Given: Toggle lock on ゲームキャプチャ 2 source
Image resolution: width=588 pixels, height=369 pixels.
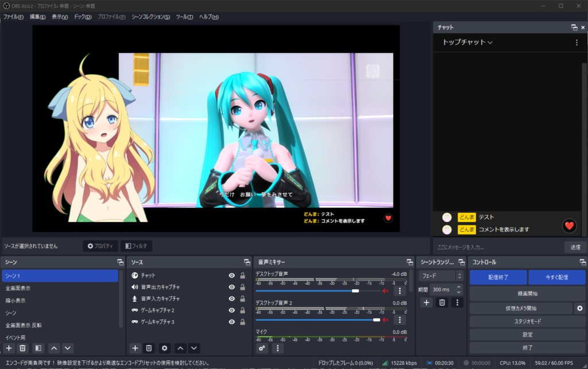Looking at the screenshot, I should click(242, 310).
